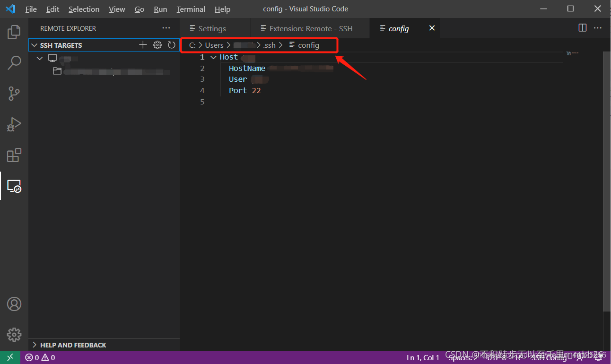
Task: Open the Go menu
Action: point(140,9)
